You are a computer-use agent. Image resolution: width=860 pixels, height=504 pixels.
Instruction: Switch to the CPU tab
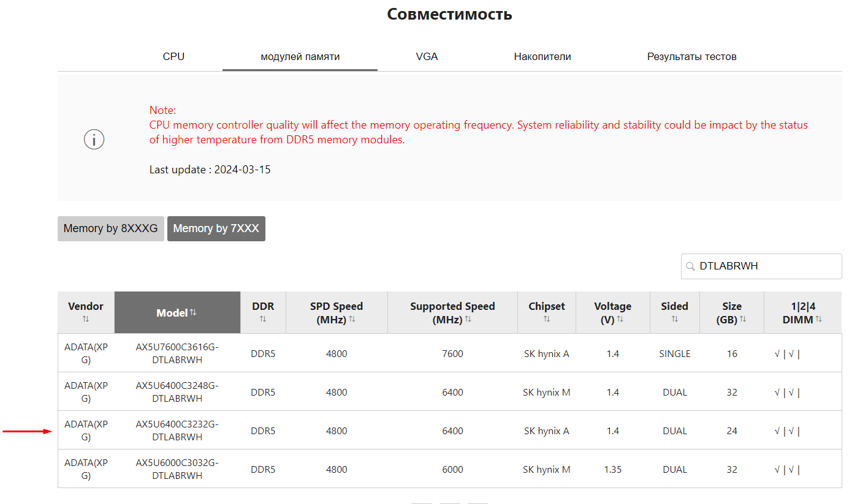pyautogui.click(x=173, y=56)
